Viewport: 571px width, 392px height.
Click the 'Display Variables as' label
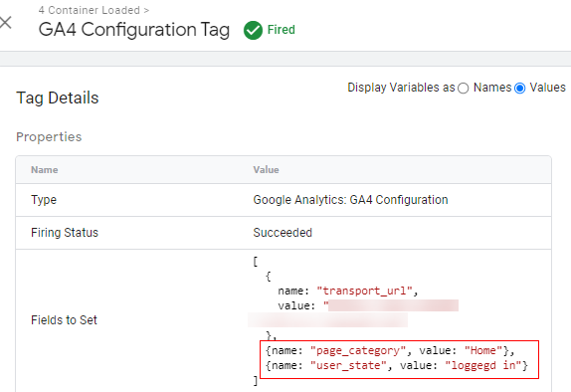click(401, 88)
